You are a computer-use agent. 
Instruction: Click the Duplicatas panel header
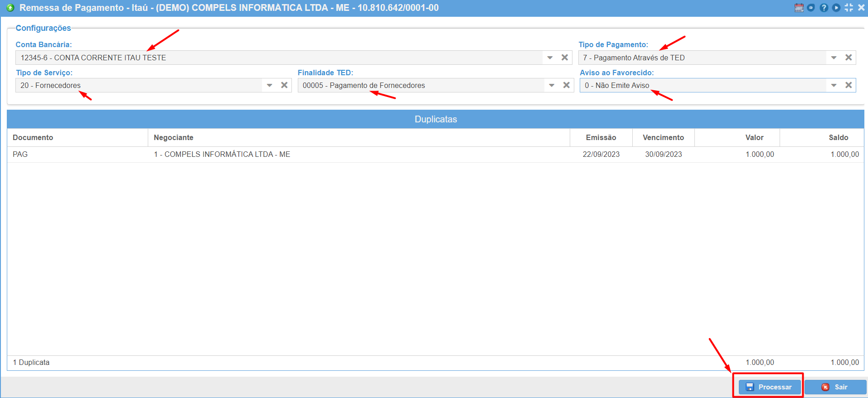point(436,119)
